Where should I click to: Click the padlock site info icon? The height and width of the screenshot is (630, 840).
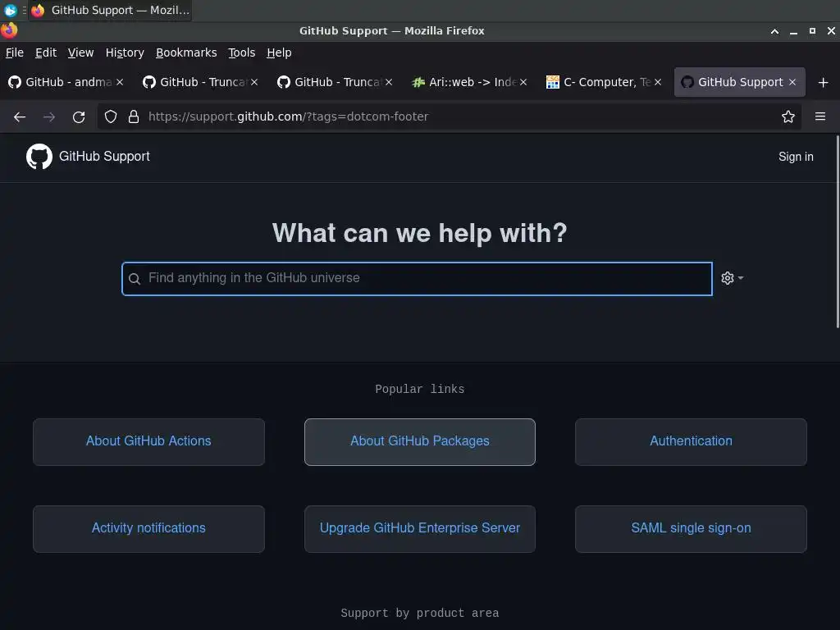[x=134, y=116]
